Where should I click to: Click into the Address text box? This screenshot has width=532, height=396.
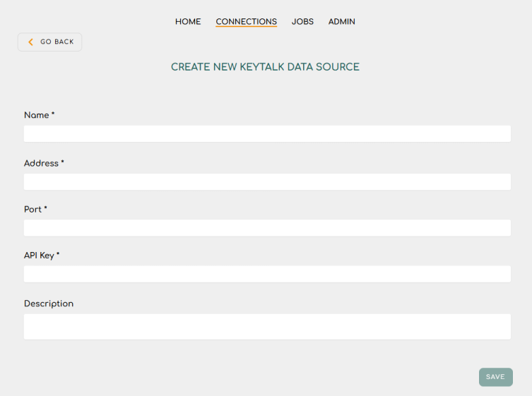pos(267,182)
